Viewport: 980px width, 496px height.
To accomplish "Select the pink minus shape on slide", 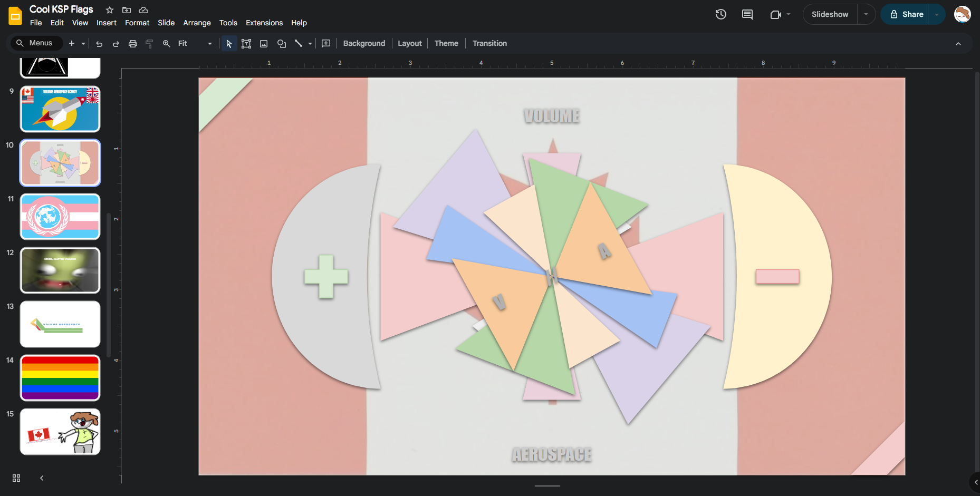I will pyautogui.click(x=777, y=277).
